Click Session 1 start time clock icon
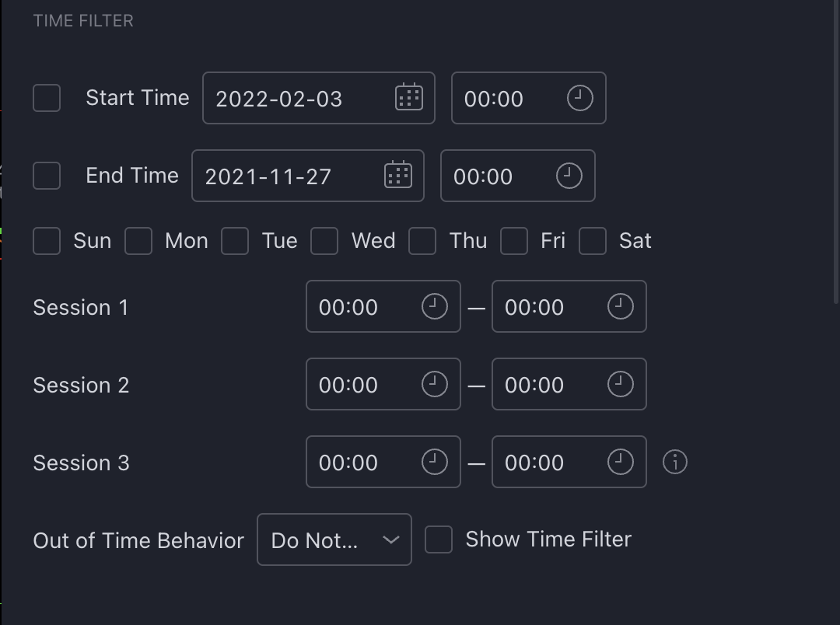Image resolution: width=840 pixels, height=625 pixels. 434,306
